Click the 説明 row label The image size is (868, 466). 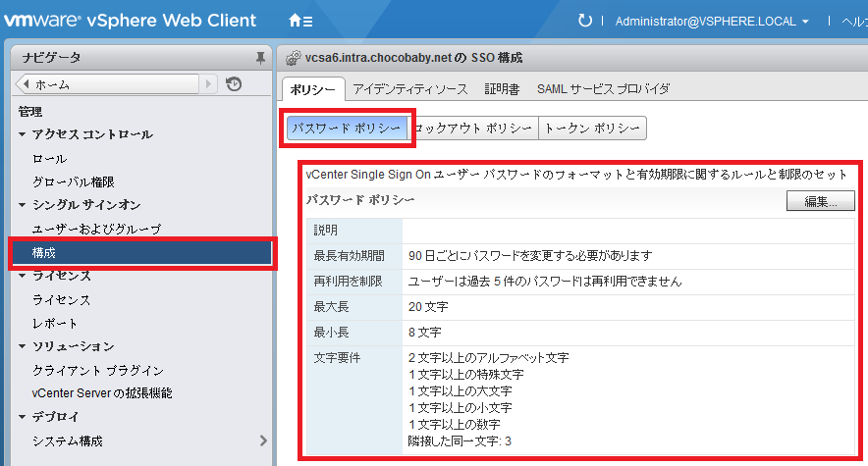pos(326,231)
